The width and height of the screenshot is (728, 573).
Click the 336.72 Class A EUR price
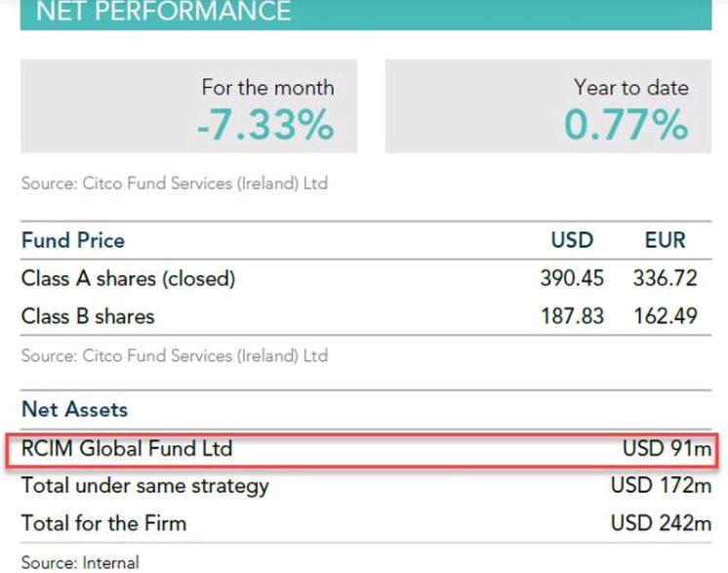[x=665, y=279]
